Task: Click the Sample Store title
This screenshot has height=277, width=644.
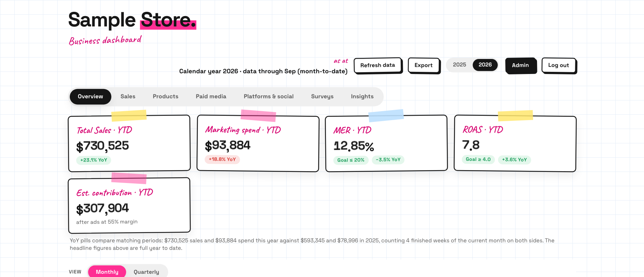Action: point(132,20)
